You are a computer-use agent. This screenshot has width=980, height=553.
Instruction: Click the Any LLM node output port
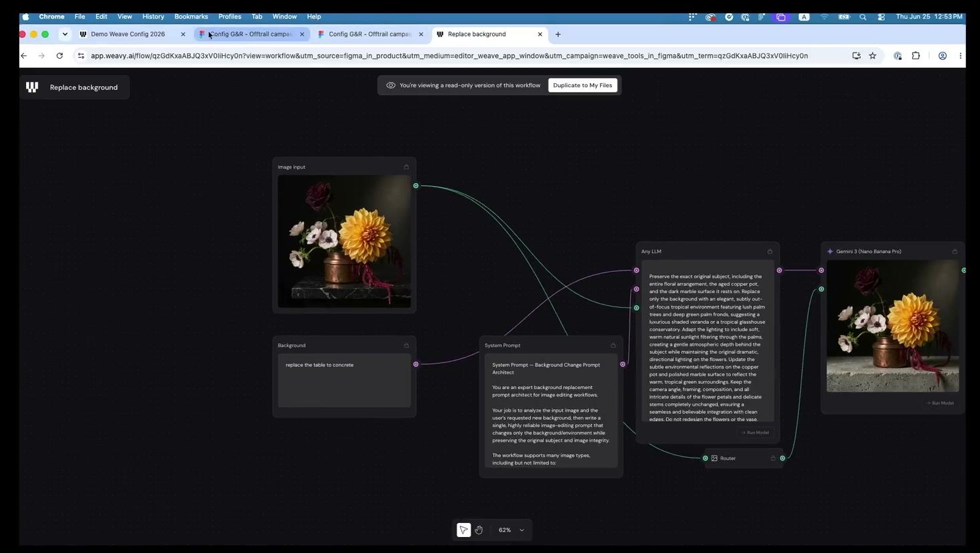[779, 271]
